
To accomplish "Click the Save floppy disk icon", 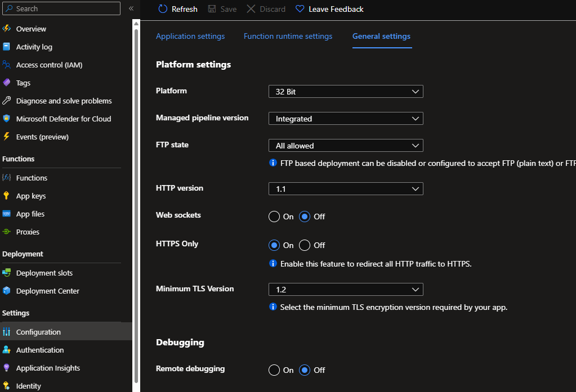I will [212, 9].
